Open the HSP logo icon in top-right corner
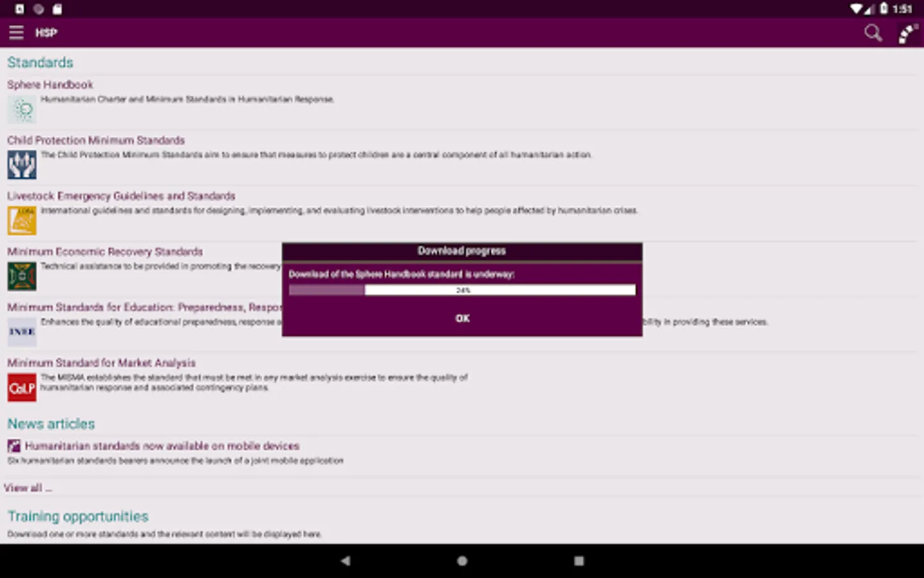 pyautogui.click(x=907, y=33)
